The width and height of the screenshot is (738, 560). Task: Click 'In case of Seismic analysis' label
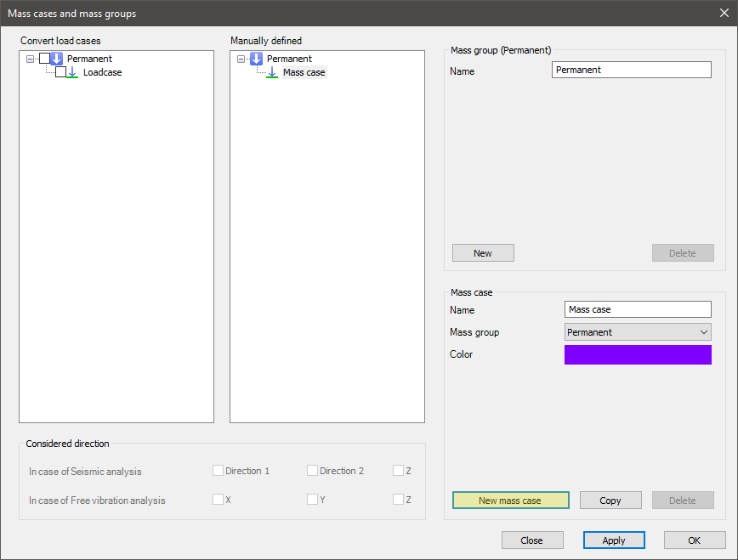pos(85,472)
